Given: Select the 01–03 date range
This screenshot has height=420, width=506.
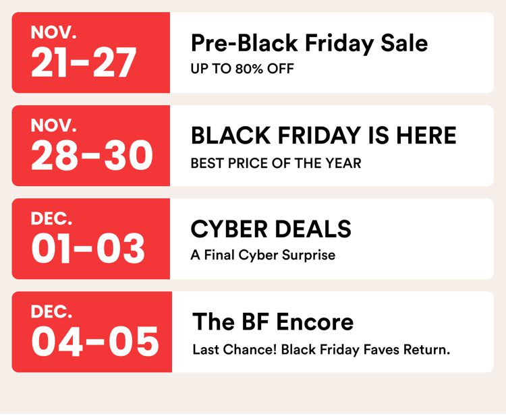Looking at the screenshot, I should [x=88, y=249].
